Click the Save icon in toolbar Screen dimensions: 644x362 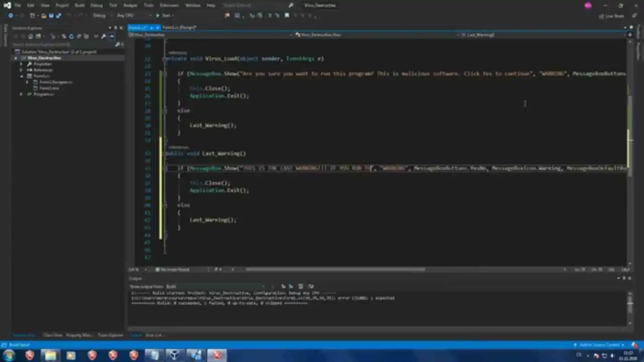(50, 16)
